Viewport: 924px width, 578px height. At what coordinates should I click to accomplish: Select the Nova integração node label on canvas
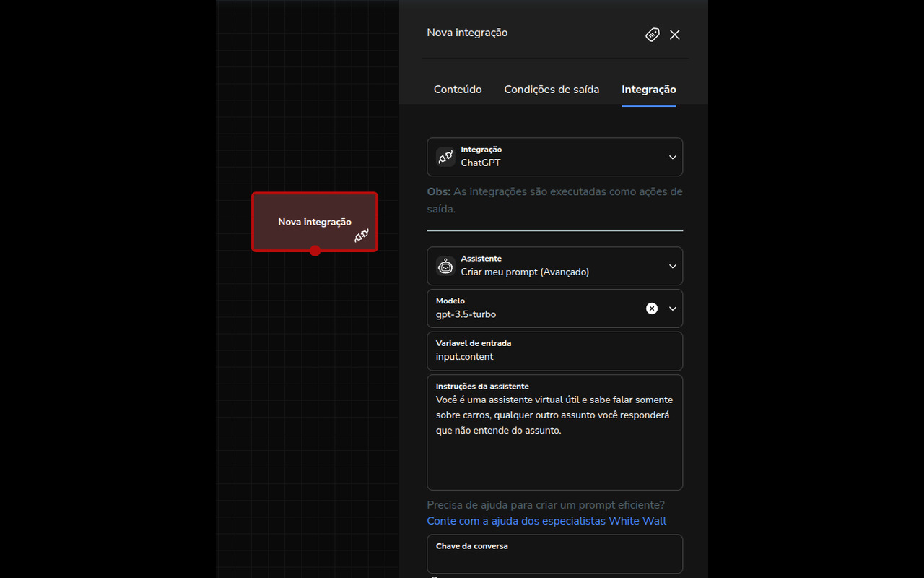314,222
